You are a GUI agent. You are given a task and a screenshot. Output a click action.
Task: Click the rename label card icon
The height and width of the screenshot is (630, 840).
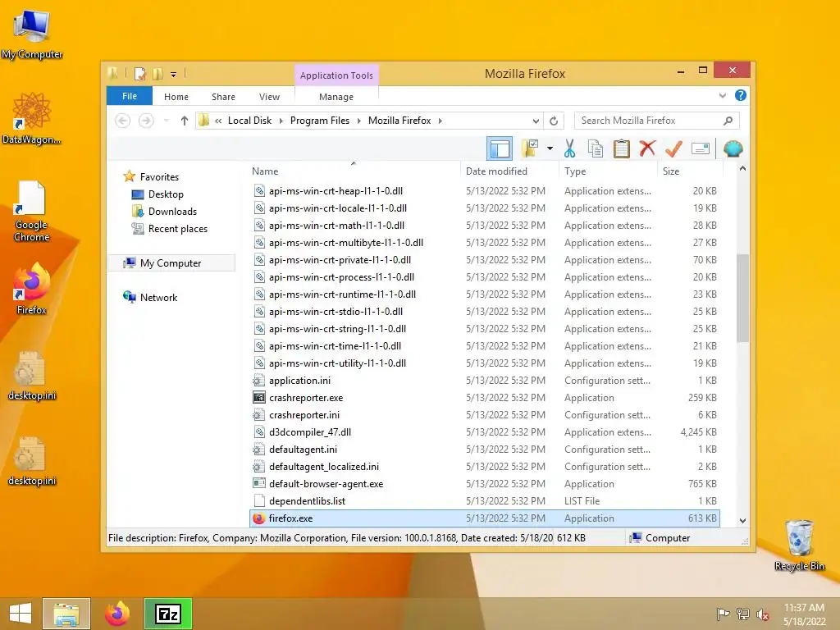(701, 148)
